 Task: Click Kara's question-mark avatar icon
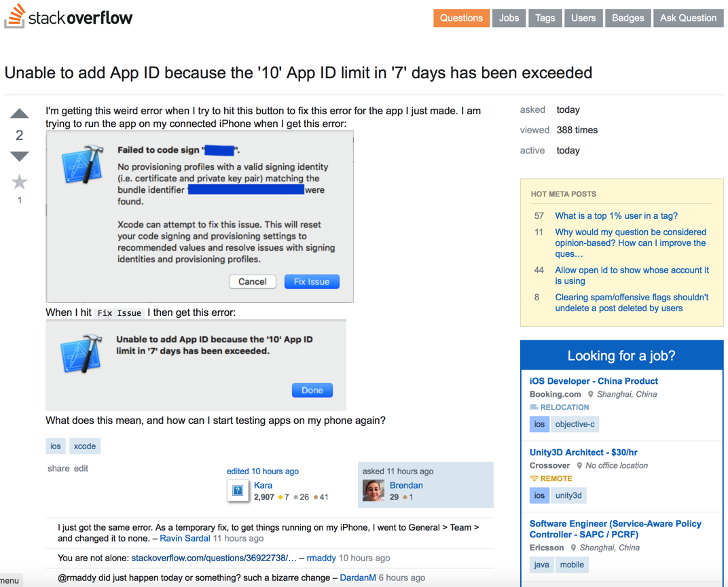pos(237,491)
